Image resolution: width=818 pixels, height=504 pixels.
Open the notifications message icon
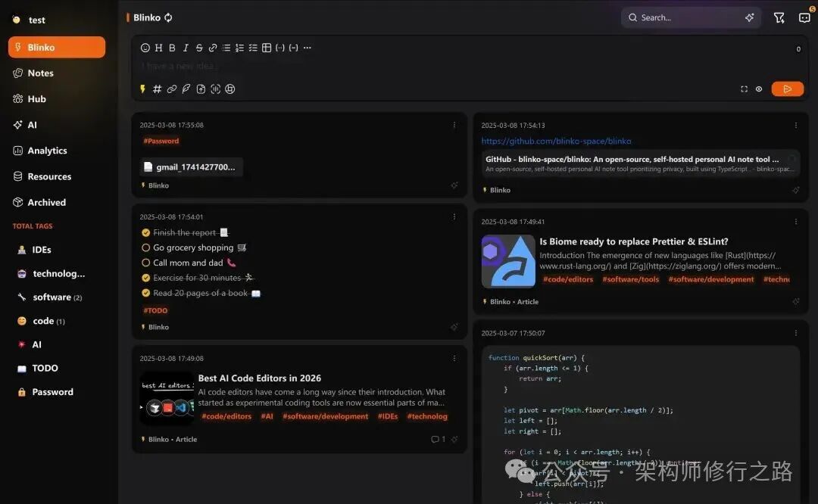pyautogui.click(x=804, y=17)
